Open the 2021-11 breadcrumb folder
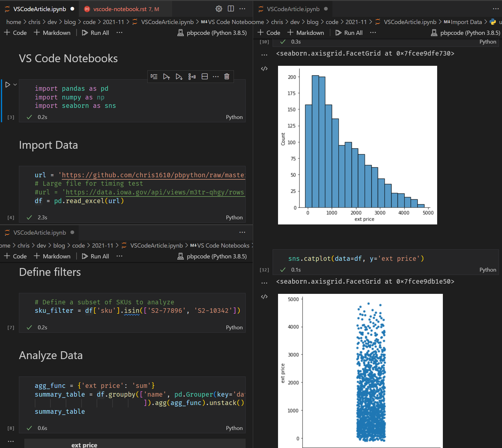Viewport: 502px width, 448px height. coord(113,22)
